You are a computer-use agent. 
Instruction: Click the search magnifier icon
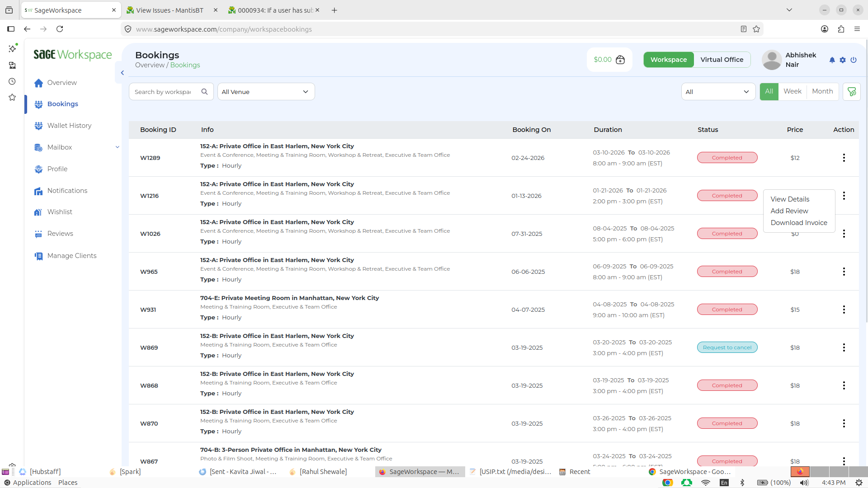pyautogui.click(x=204, y=92)
